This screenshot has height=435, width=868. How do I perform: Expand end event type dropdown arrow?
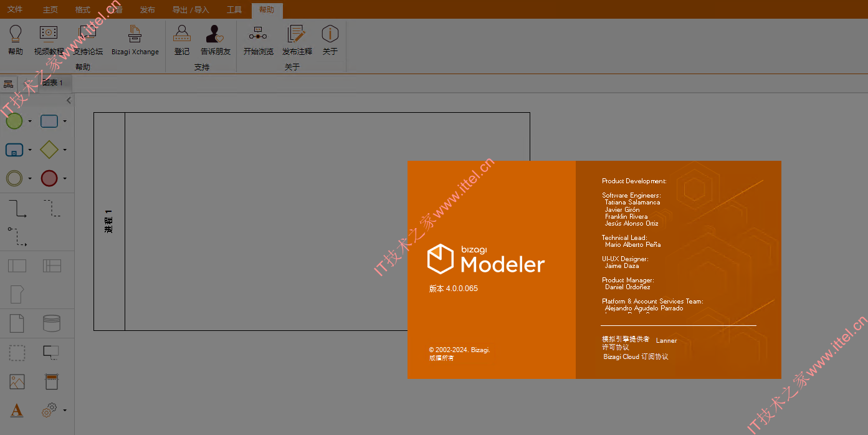pyautogui.click(x=65, y=179)
